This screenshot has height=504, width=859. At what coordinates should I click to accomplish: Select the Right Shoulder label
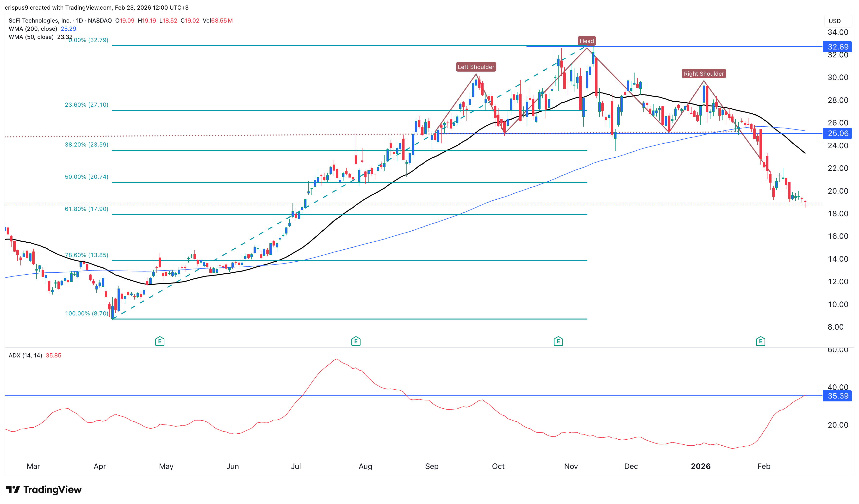(703, 74)
